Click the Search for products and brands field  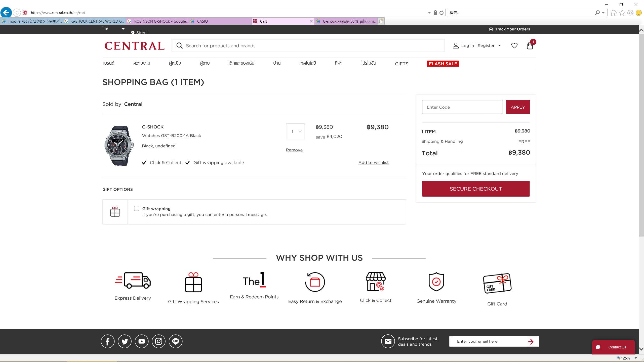[308, 46]
